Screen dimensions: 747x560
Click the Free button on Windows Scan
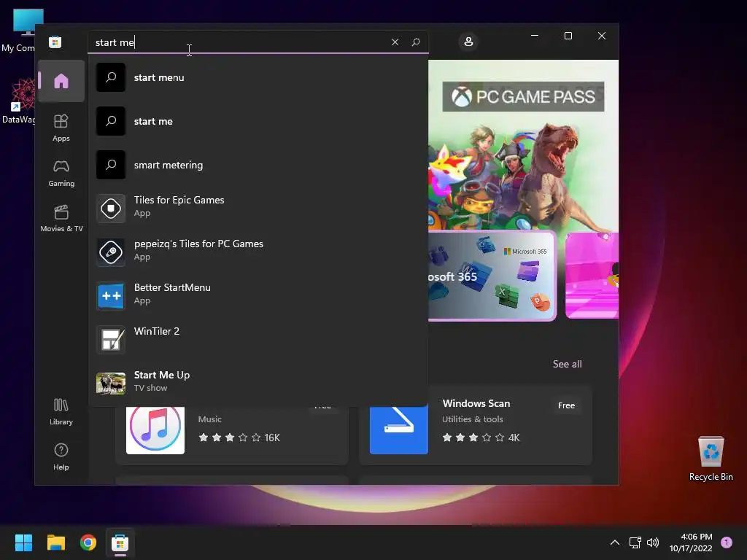click(x=566, y=405)
